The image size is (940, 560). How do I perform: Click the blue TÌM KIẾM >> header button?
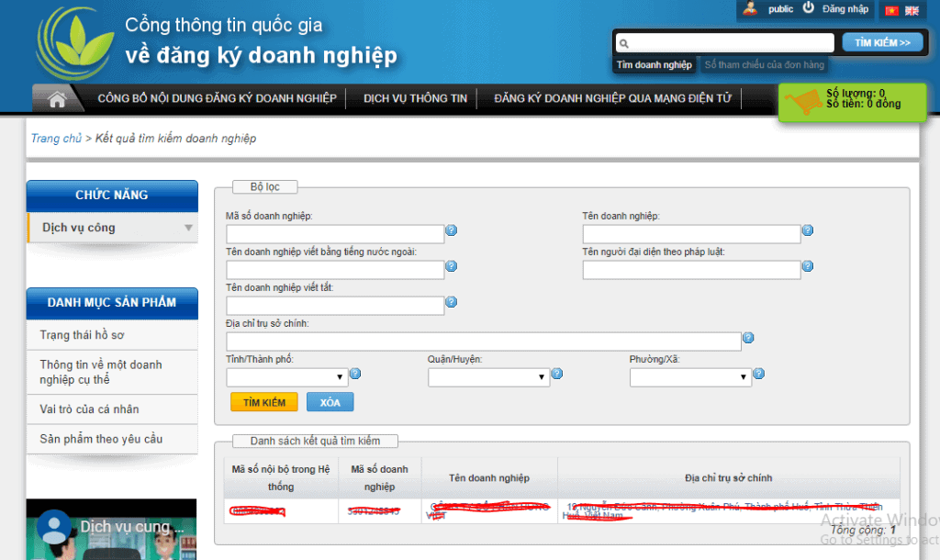tap(882, 43)
